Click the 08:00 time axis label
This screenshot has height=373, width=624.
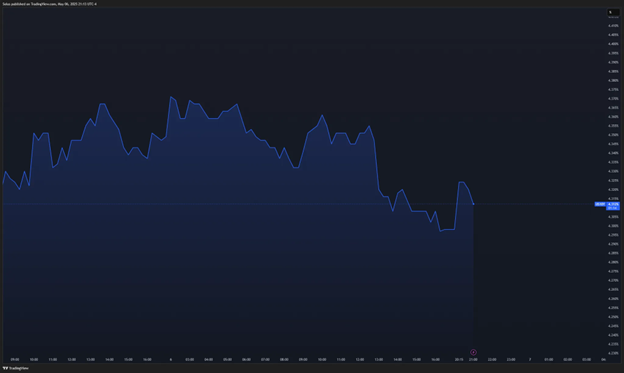(284, 359)
